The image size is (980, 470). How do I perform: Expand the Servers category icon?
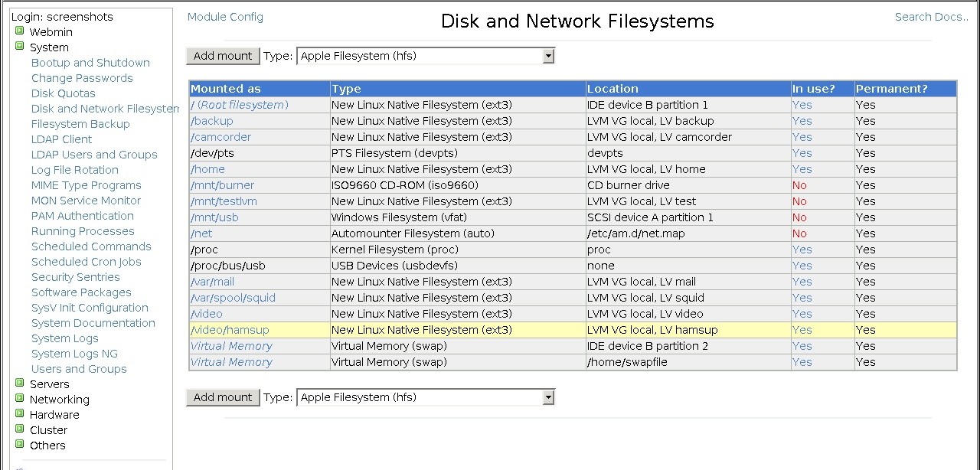(x=20, y=384)
